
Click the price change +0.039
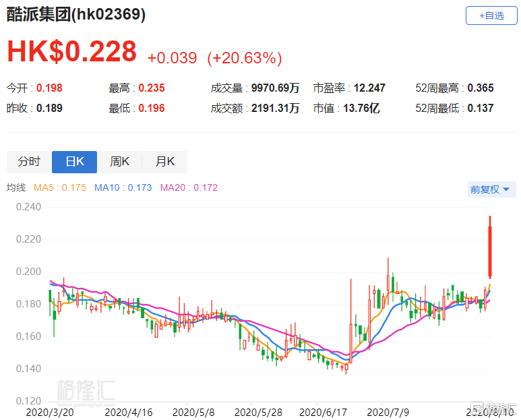coord(172,58)
